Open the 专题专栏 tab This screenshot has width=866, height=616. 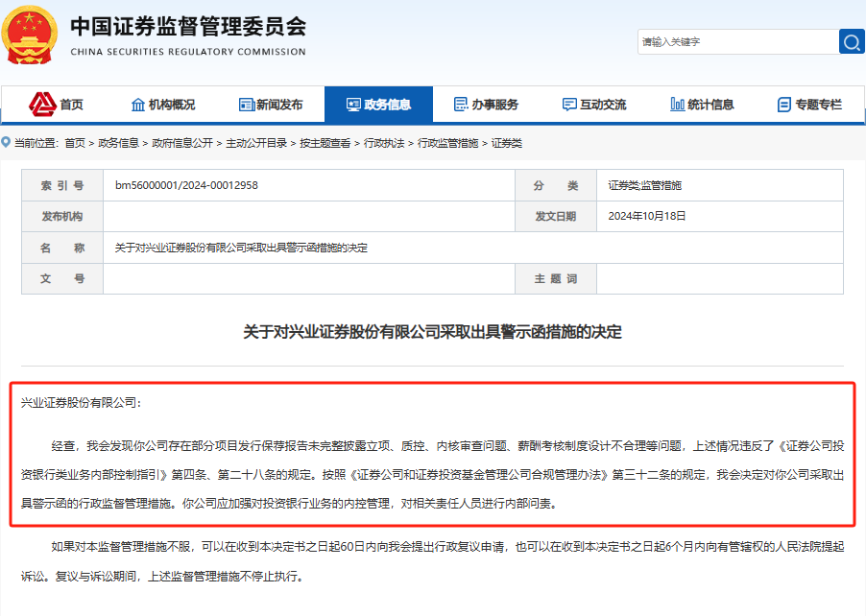click(809, 105)
